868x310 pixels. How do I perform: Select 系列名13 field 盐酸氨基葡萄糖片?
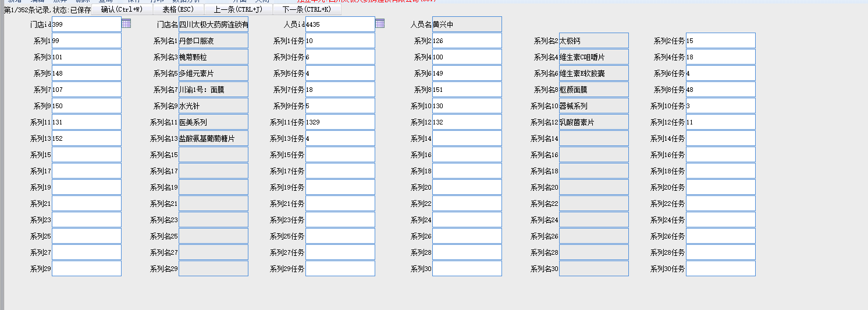[214, 138]
